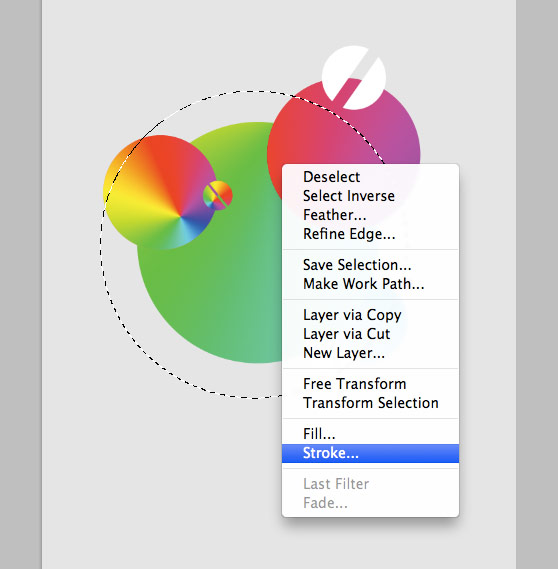Choose Save Selection... menu entry
558x569 pixels.
point(370,265)
